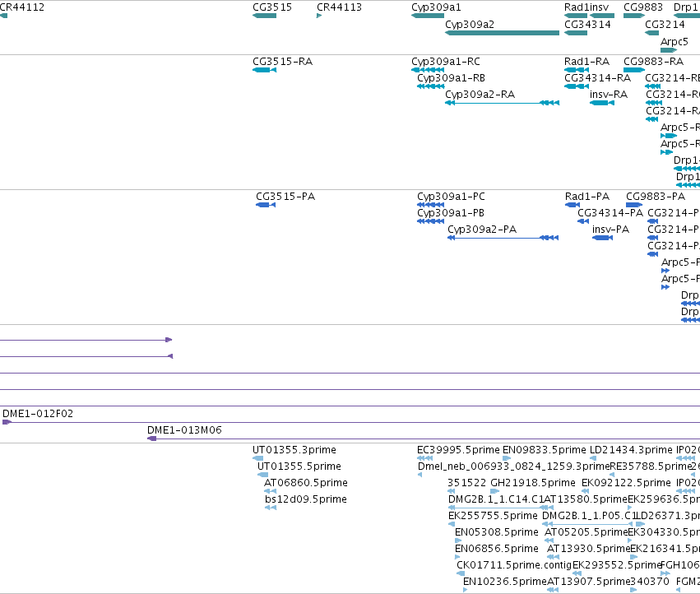Select the CK01711.5prime.contig EST
This screenshot has height=594, width=700.
[x=461, y=574]
